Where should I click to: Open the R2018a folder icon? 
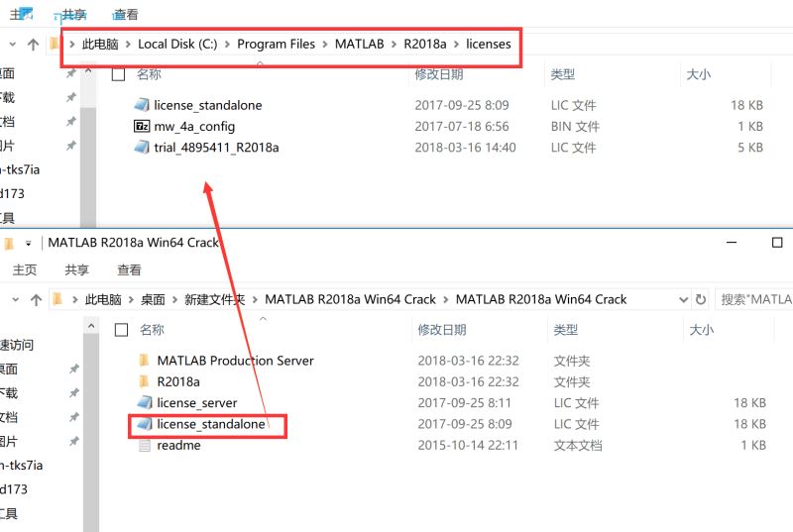coord(144,381)
